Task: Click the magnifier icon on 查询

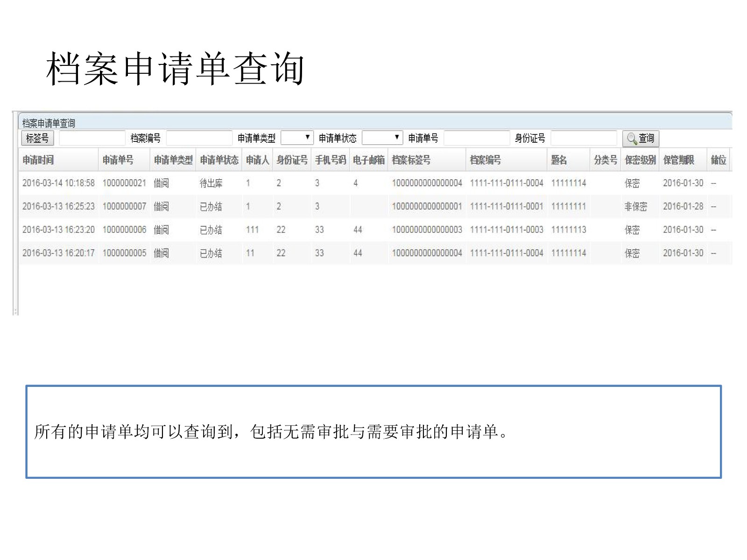Action: tap(632, 139)
